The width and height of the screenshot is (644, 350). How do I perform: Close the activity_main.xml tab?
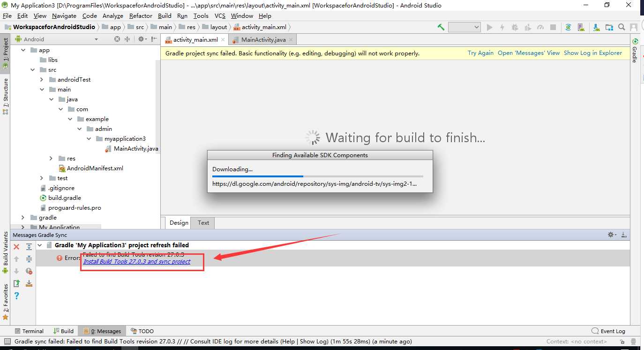click(x=223, y=40)
